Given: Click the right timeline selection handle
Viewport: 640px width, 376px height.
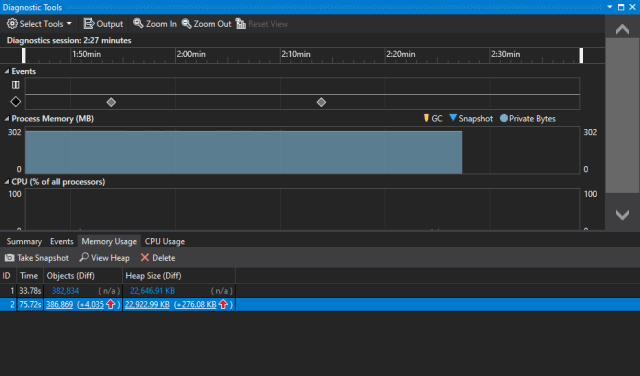Looking at the screenshot, I should tap(581, 56).
